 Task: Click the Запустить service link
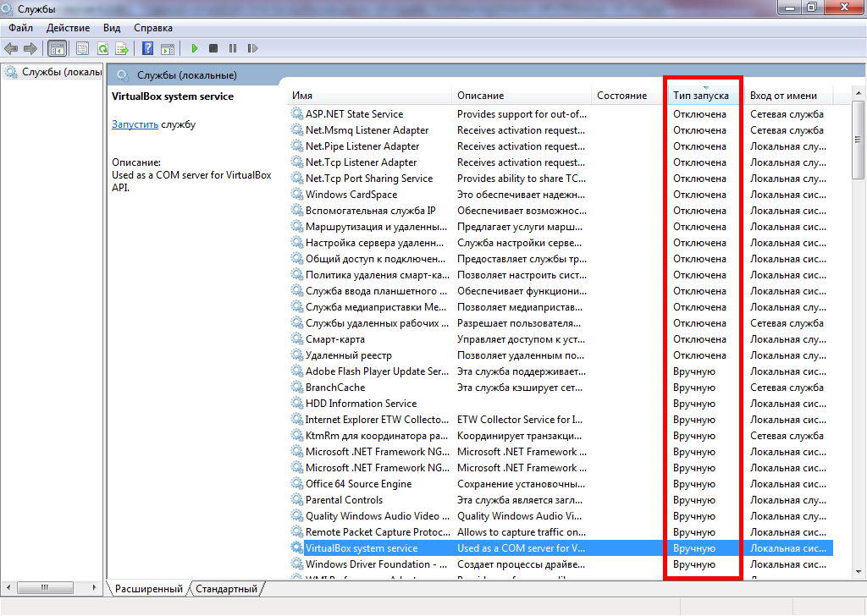[x=135, y=124]
